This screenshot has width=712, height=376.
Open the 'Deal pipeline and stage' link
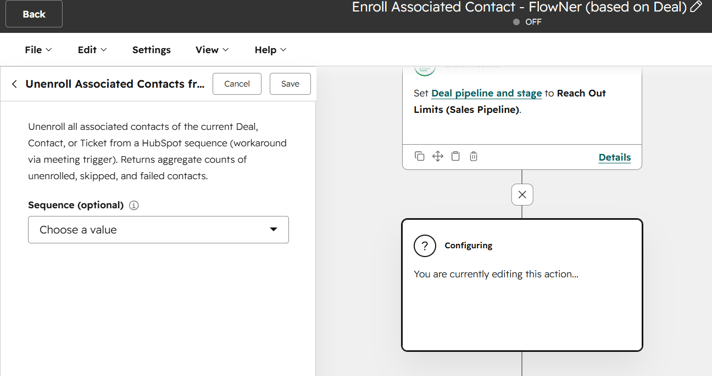[486, 93]
